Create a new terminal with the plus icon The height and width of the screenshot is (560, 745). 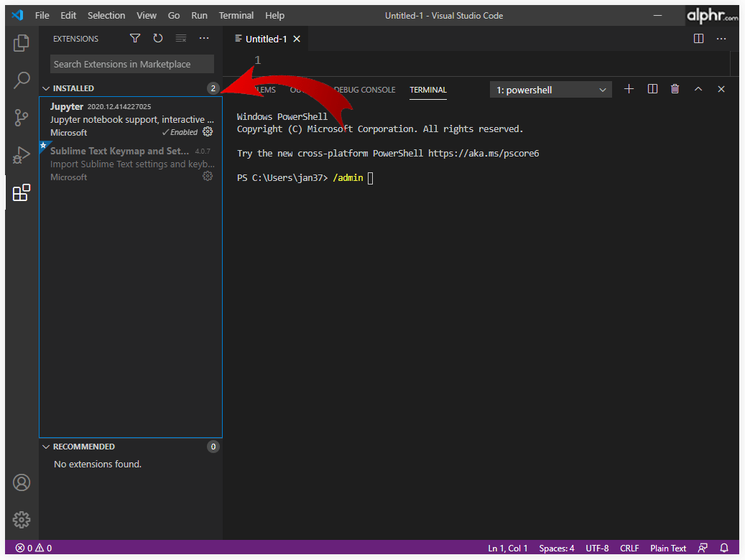coord(629,88)
